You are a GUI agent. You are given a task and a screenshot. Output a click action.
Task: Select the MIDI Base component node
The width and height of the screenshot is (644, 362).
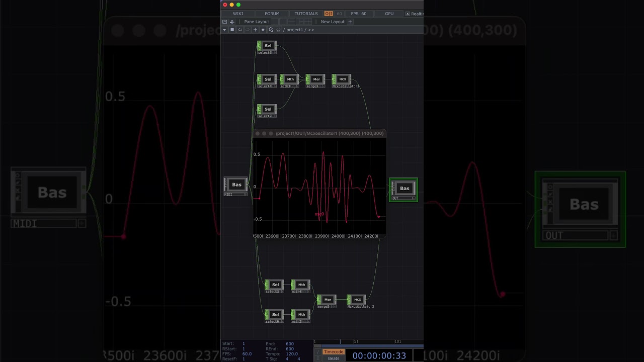pos(235,185)
